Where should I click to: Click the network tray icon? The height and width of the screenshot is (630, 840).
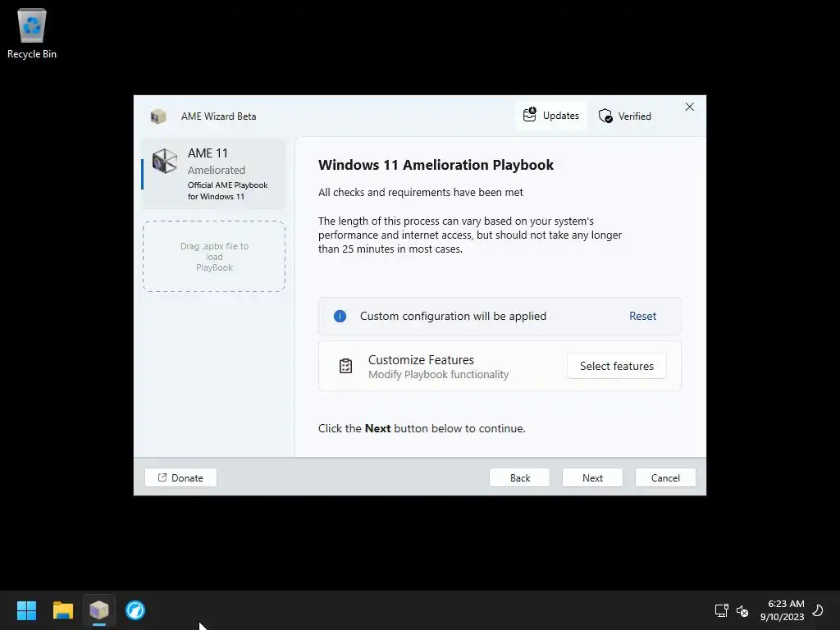point(721,610)
